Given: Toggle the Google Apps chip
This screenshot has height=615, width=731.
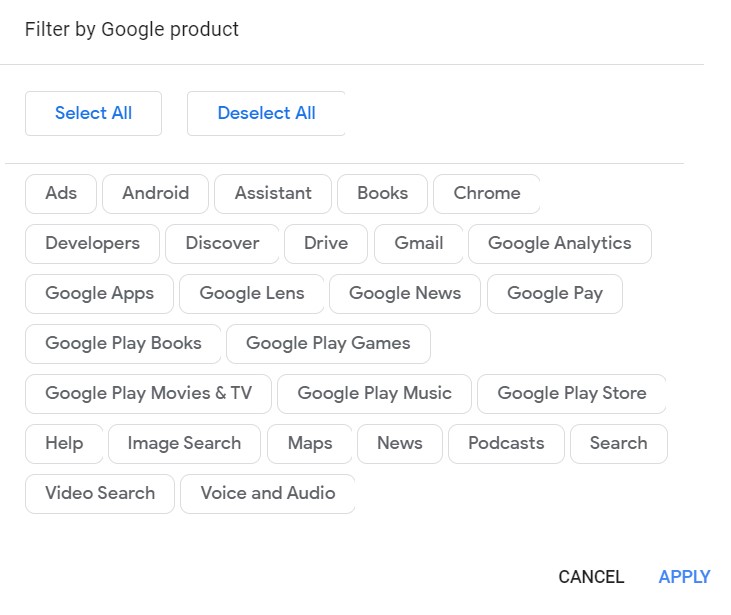Looking at the screenshot, I should point(99,293).
